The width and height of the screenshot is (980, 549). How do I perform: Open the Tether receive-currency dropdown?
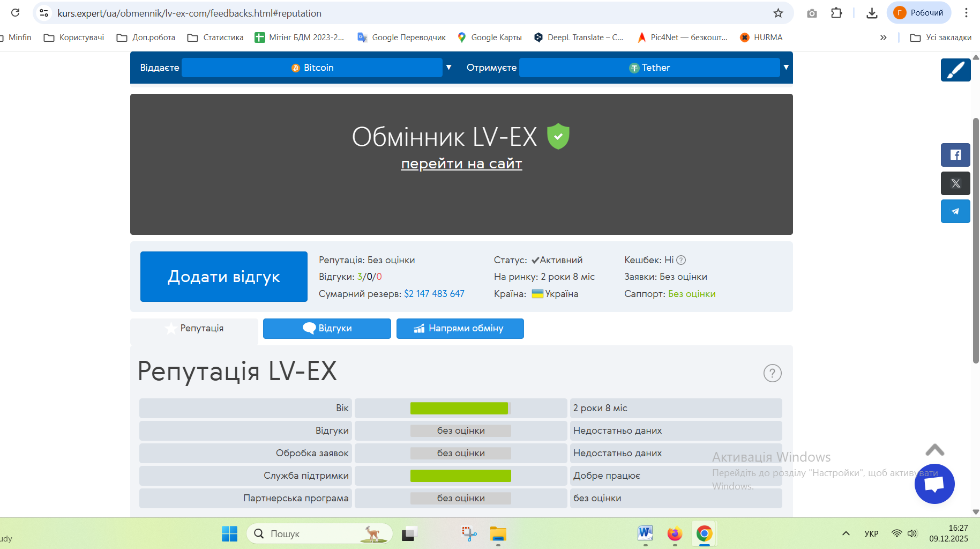click(x=649, y=68)
